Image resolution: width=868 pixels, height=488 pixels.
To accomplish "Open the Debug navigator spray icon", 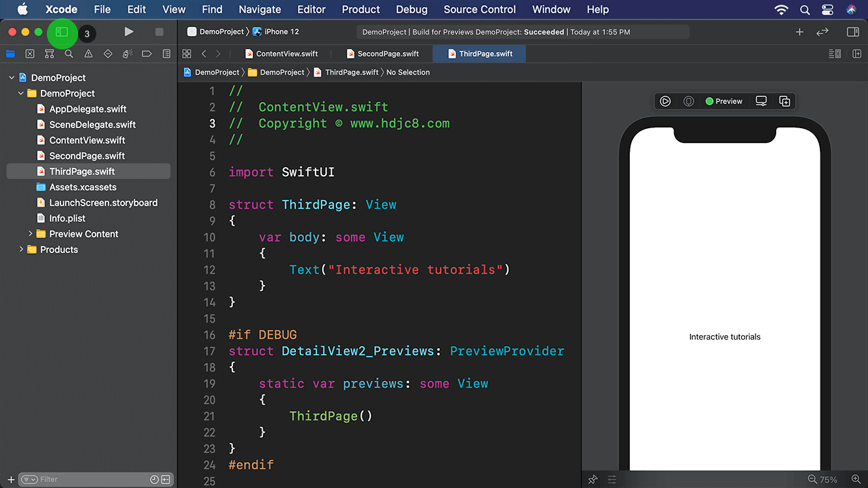I will point(128,54).
